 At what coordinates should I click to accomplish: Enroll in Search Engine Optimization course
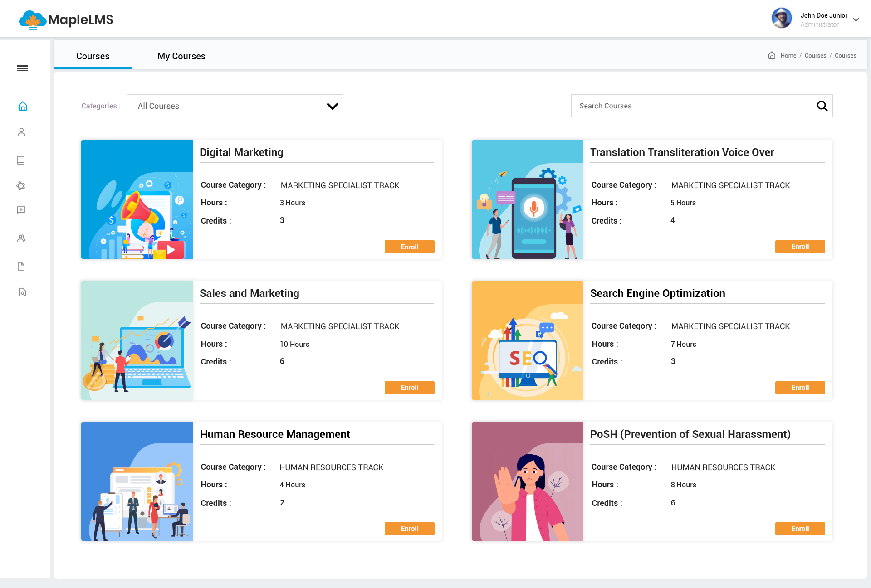(x=800, y=388)
